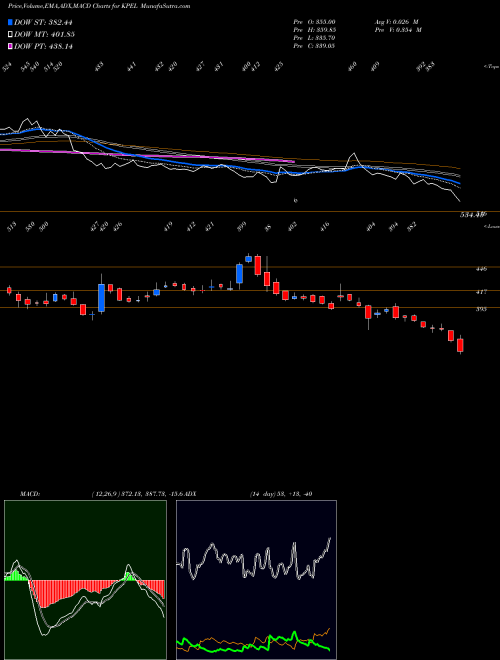Click the 417 price level label
This screenshot has height=660, width=500.
481,291
